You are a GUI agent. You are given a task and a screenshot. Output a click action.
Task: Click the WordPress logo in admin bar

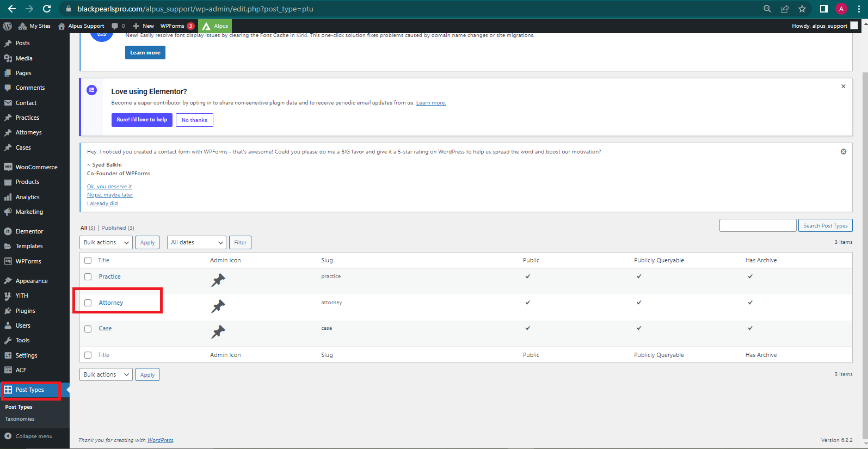(x=7, y=26)
